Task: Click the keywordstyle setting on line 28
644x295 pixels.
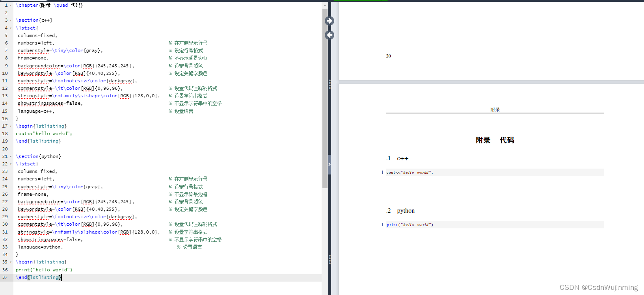Action: tap(69, 209)
